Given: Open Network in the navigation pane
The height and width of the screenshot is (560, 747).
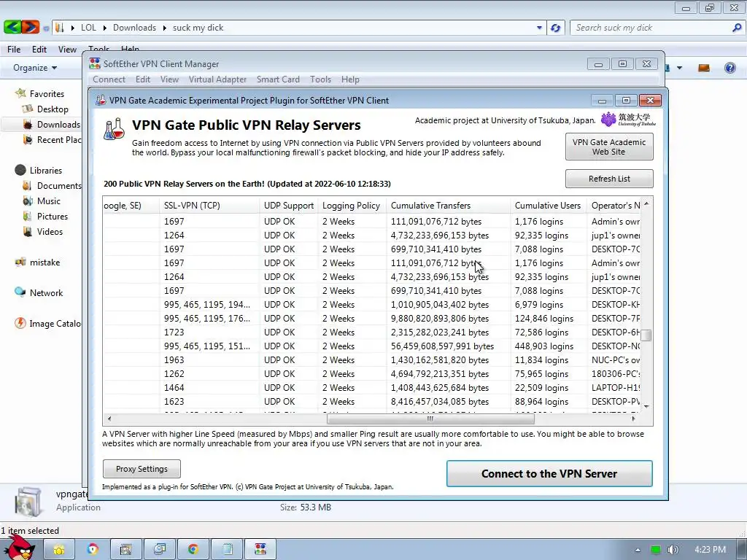Looking at the screenshot, I should [x=39, y=293].
